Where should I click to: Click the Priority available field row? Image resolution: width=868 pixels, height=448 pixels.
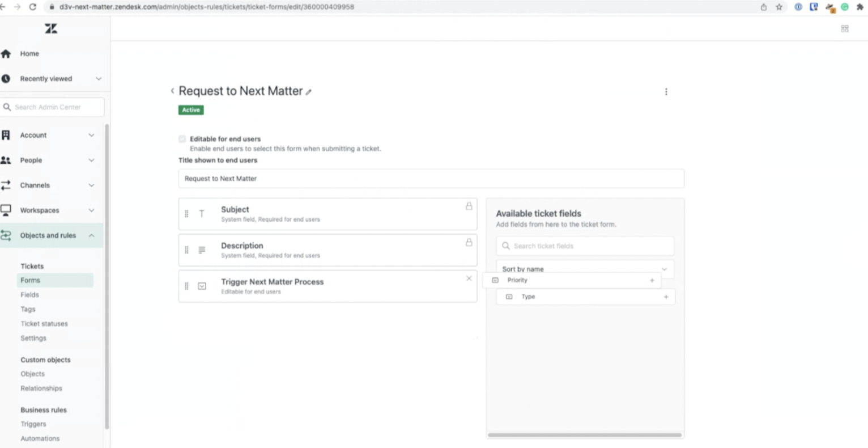pyautogui.click(x=572, y=280)
